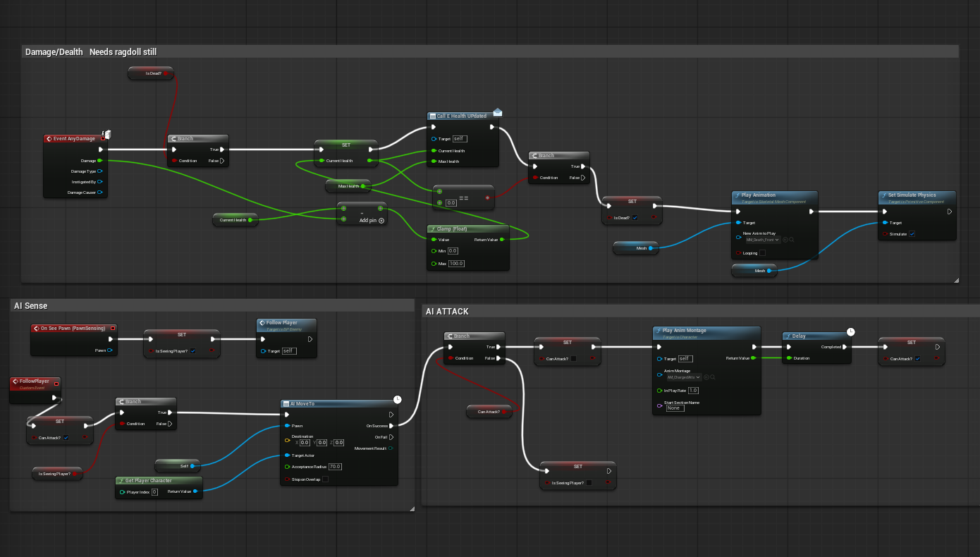Click the Add pin plus icon on subtract node
The height and width of the screenshot is (557, 980).
(381, 221)
